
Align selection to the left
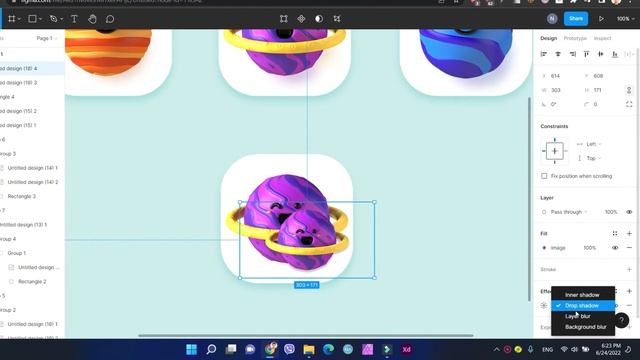544,54
